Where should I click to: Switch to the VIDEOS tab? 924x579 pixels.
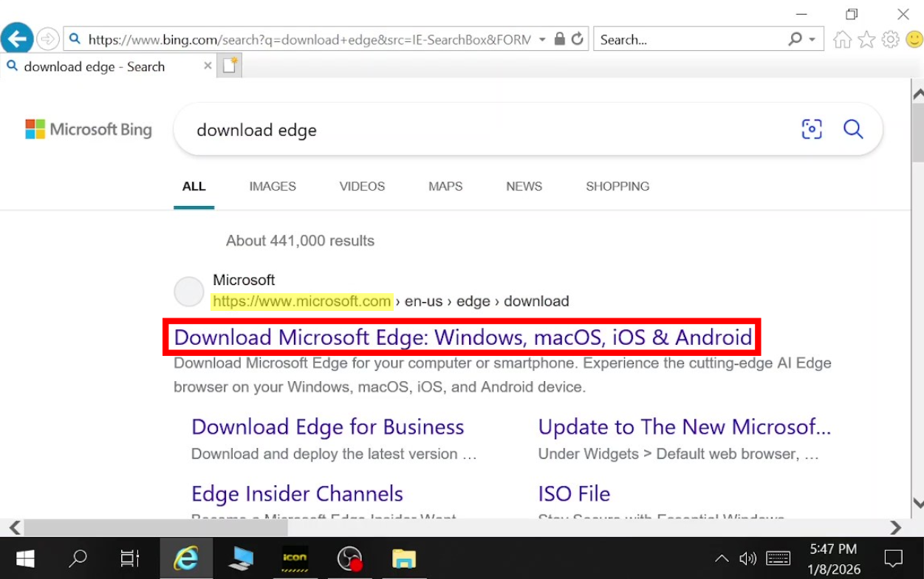point(362,187)
